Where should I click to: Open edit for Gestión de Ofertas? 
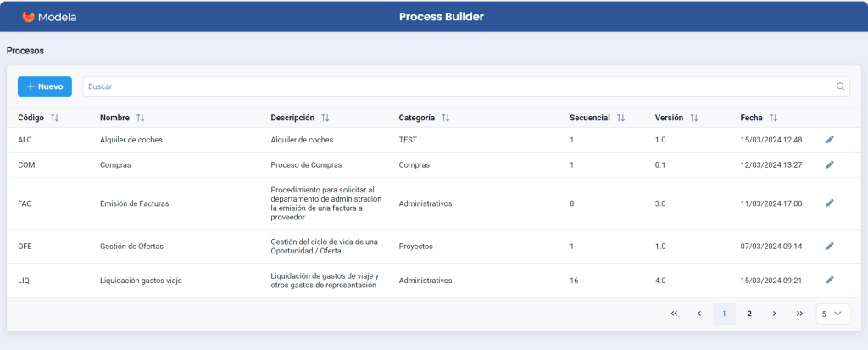pos(830,246)
